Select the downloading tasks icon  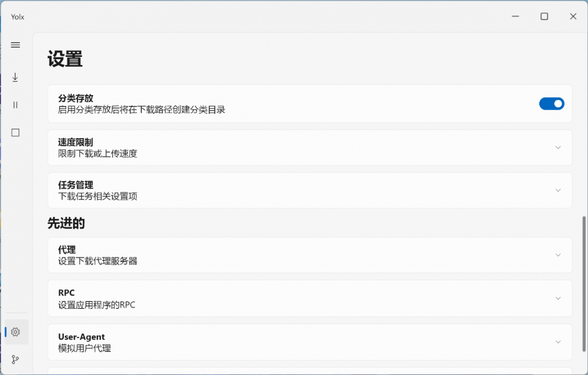(15, 77)
